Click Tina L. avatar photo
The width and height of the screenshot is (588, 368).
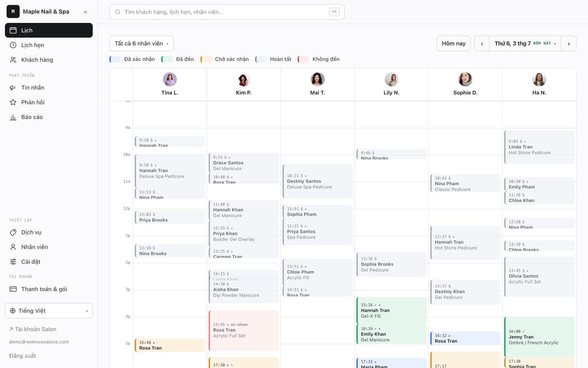(x=170, y=79)
